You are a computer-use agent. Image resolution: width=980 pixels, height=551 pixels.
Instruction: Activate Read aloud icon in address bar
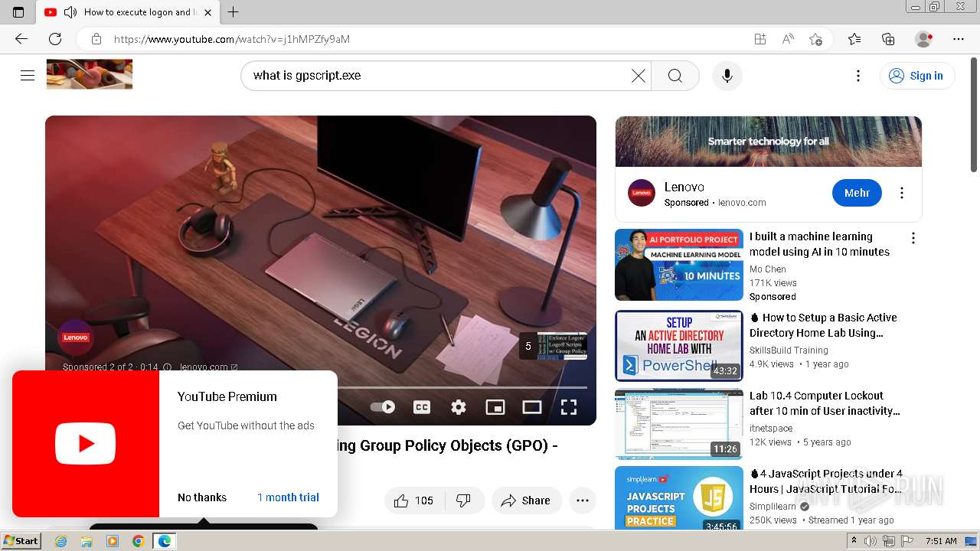click(x=788, y=39)
